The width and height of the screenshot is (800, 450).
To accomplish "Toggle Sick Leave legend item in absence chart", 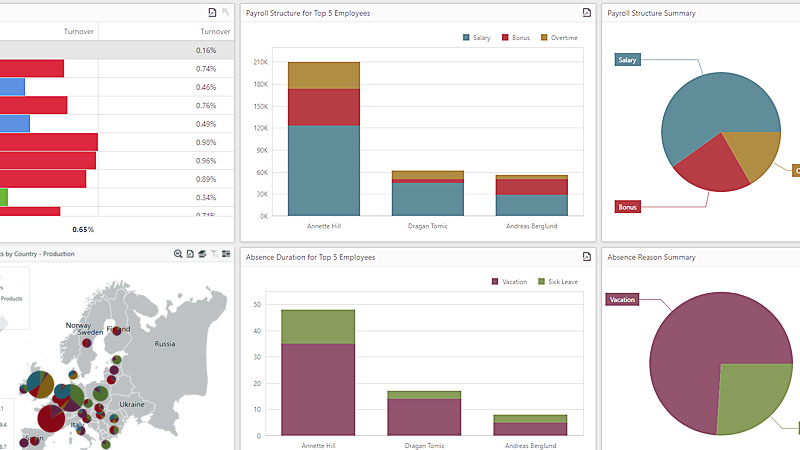I will tap(558, 282).
